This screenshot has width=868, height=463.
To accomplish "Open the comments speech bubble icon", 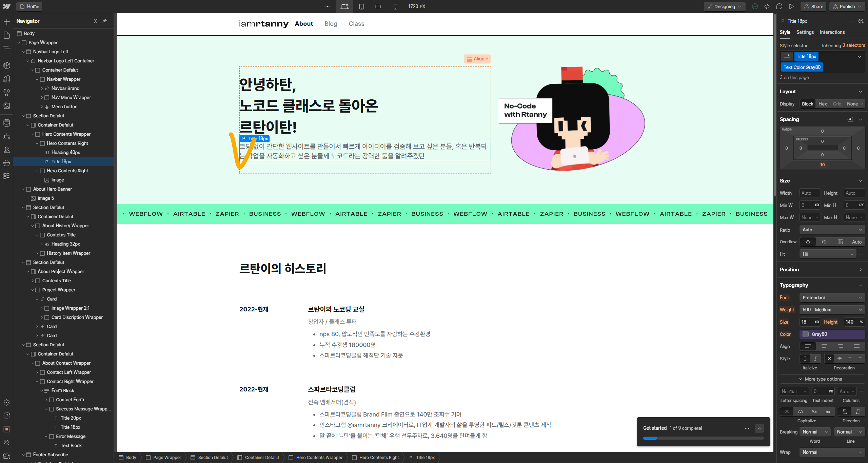I will point(779,6).
